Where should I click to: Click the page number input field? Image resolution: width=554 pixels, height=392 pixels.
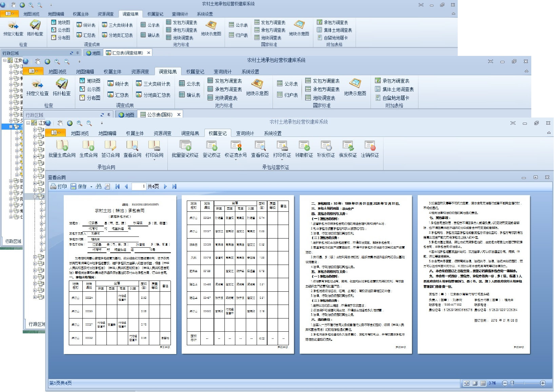pyautogui.click(x=139, y=186)
